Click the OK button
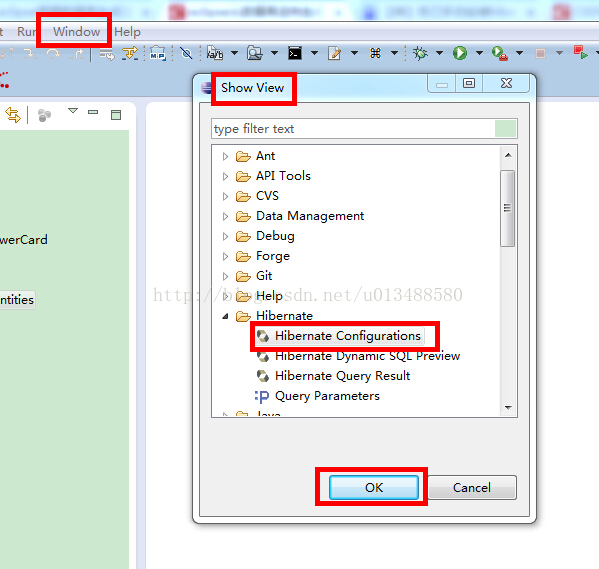Screen dimensions: 599x569 374,487
